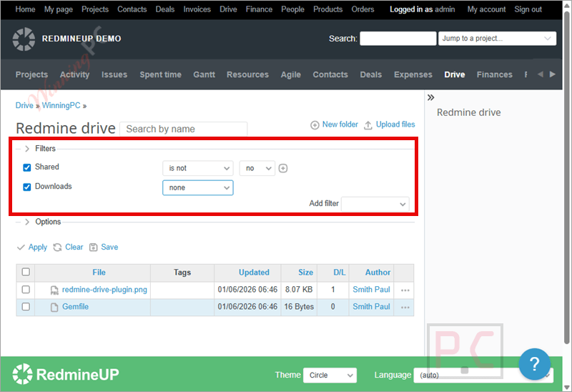Click the WinningPC breadcrumb link
This screenshot has width=572, height=392.
tap(61, 105)
